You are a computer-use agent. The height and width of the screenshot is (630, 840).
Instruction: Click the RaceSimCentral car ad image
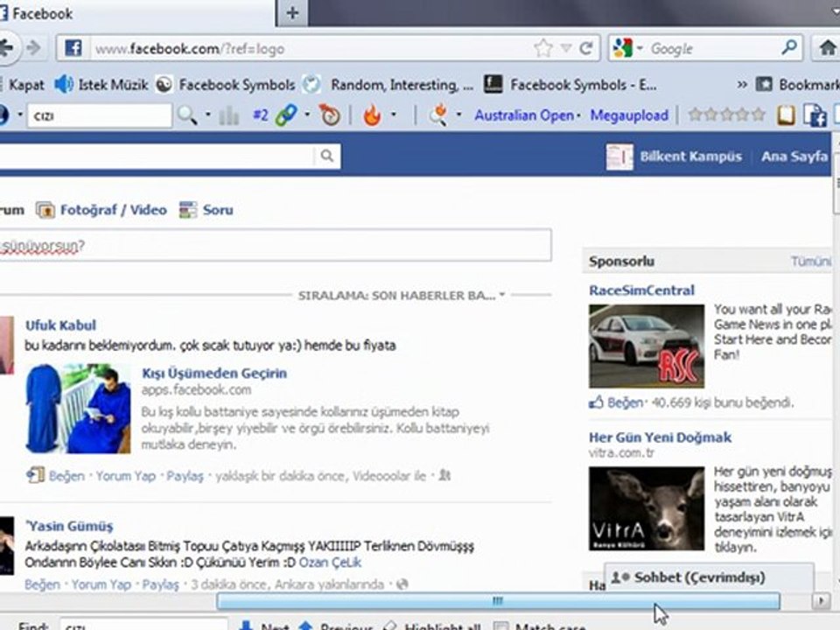pyautogui.click(x=647, y=346)
